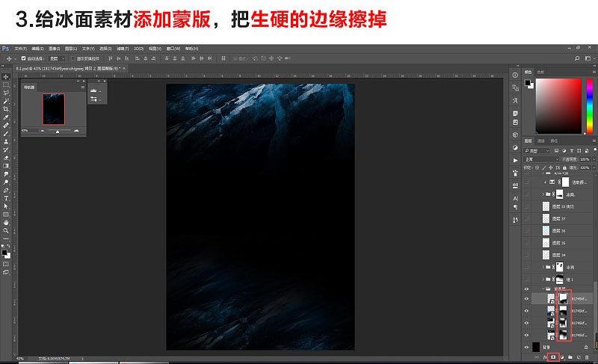
Task: Click the Add layer mask button
Action: coord(553,357)
